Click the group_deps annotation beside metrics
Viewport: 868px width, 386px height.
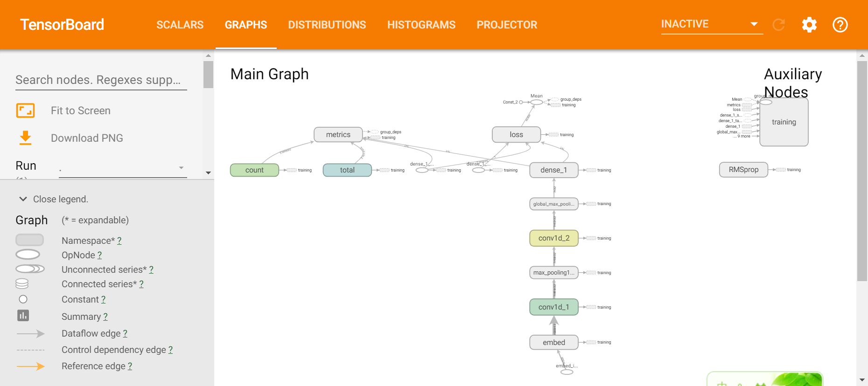[x=391, y=132]
